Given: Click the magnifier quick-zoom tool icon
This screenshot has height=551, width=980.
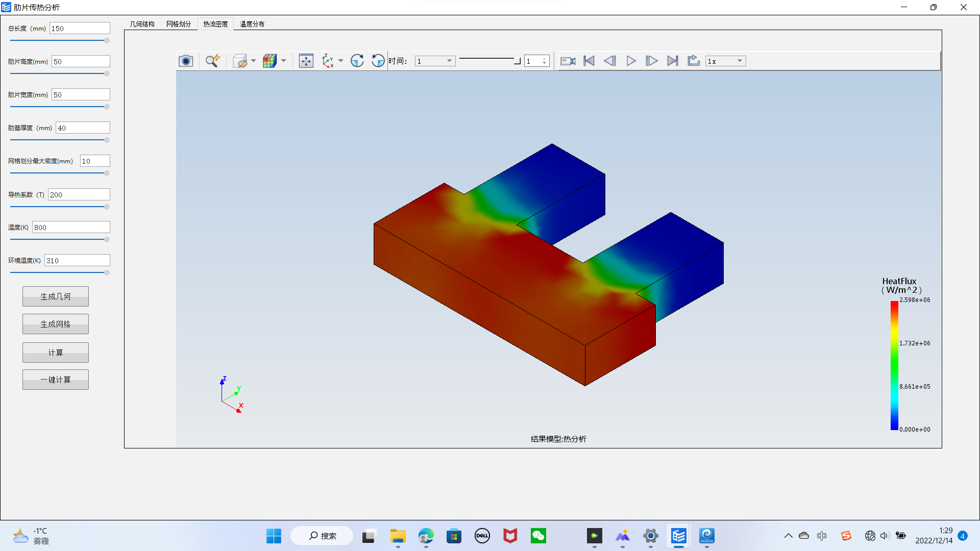Looking at the screenshot, I should tap(212, 61).
